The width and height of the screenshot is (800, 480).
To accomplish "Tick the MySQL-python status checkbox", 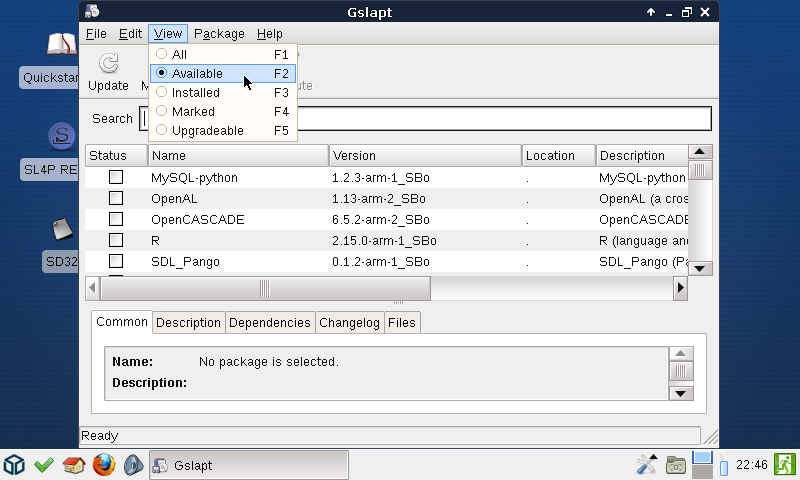I will (x=116, y=177).
